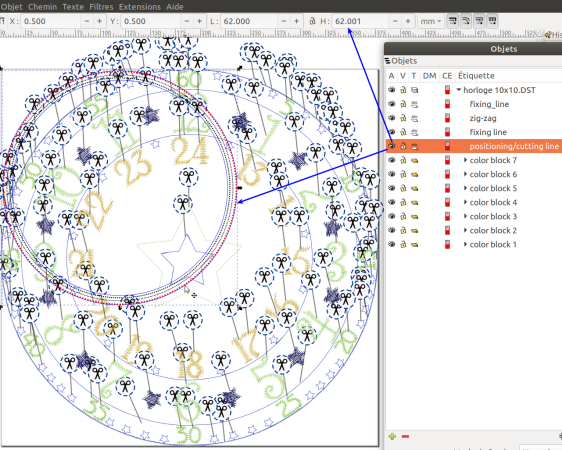Viewport: 562px width, 450px height.
Task: Toggle lock icon of fixing_line layer
Action: [x=403, y=104]
